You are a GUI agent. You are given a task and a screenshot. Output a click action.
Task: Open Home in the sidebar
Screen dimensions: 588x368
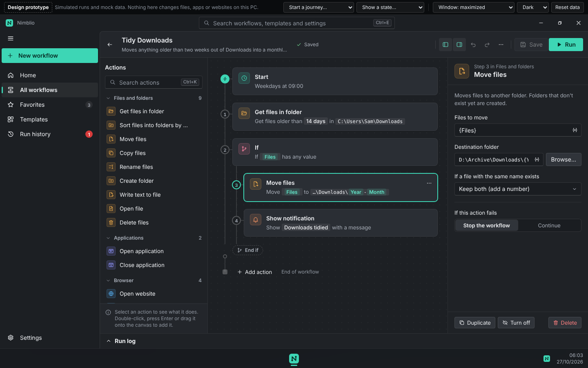(50, 75)
